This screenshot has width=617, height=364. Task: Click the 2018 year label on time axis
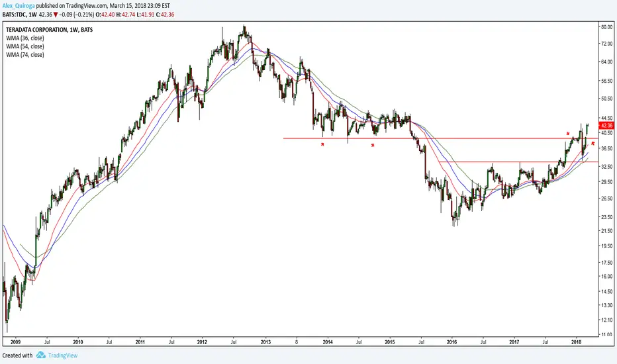pos(577,342)
